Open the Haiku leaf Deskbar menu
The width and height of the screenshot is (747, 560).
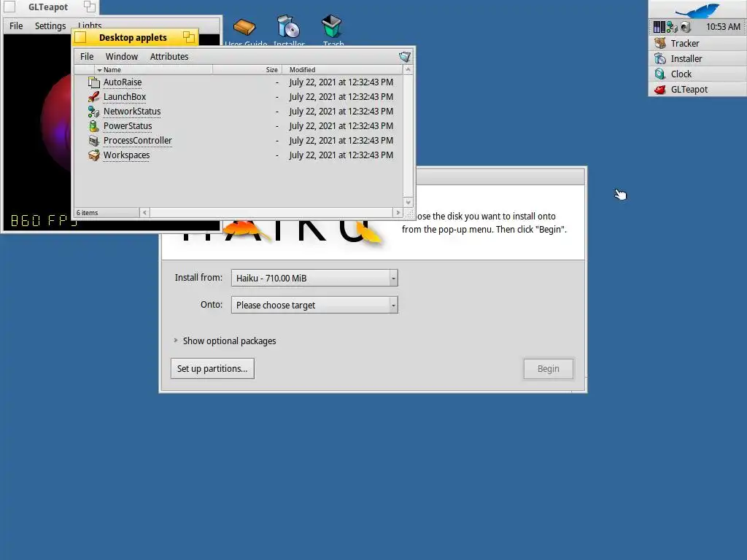coord(697,9)
